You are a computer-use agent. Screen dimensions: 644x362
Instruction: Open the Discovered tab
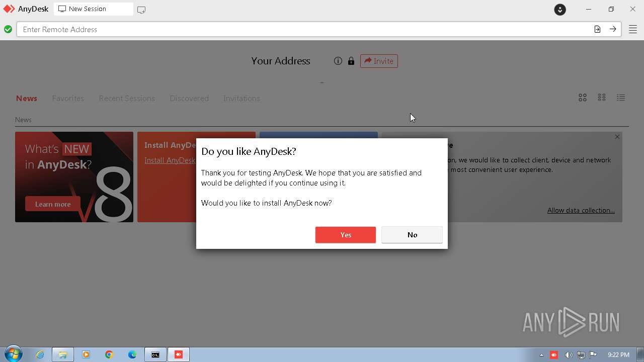pyautogui.click(x=189, y=98)
